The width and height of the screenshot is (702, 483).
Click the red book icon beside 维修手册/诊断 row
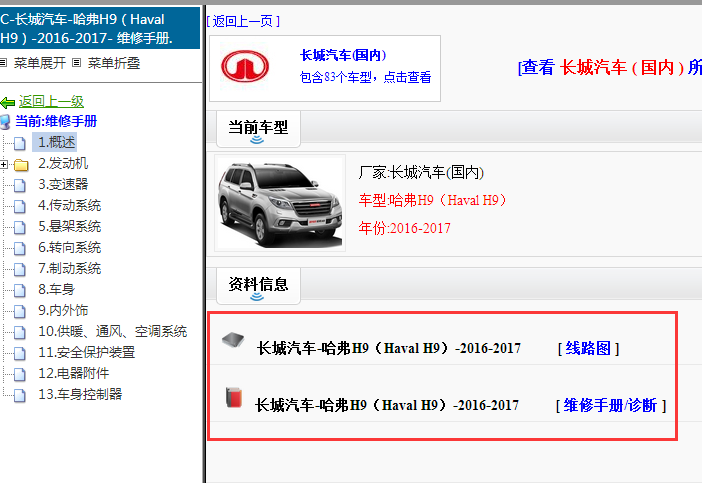pos(234,398)
